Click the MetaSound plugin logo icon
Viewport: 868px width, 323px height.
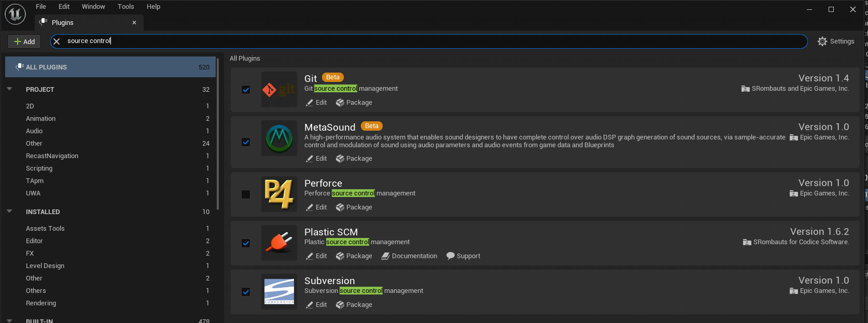pos(279,138)
